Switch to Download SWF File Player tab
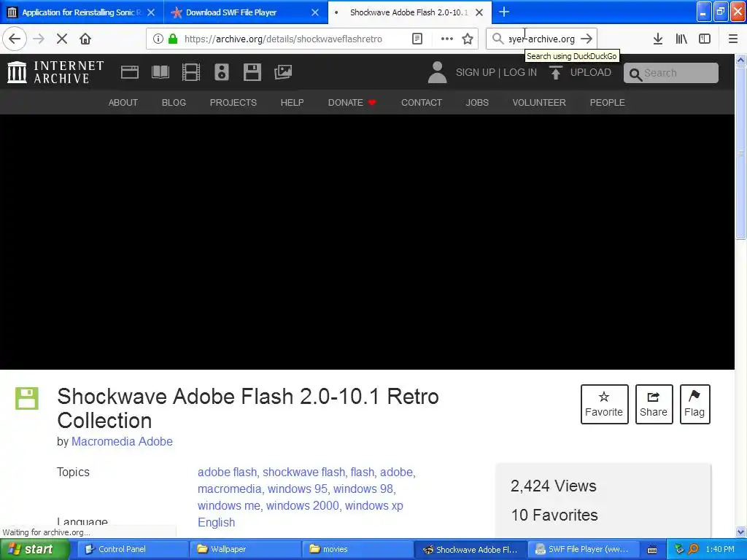The image size is (747, 560). click(x=231, y=12)
